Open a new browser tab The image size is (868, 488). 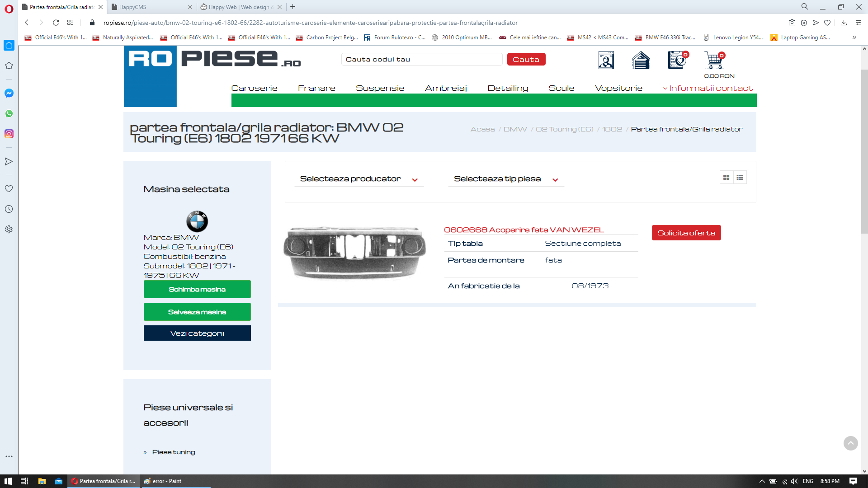click(293, 7)
